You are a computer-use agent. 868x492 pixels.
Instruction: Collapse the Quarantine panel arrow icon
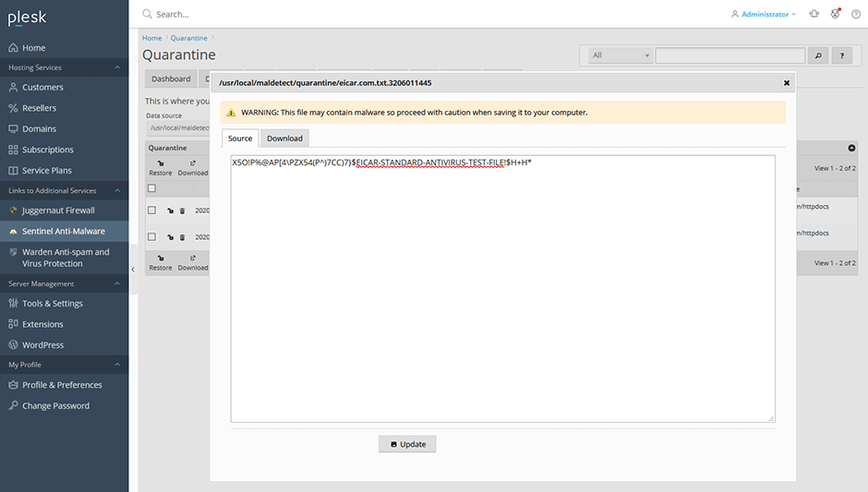pyautogui.click(x=851, y=148)
